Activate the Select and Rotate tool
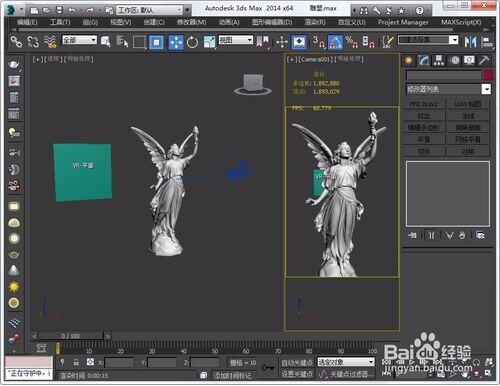500x386 pixels. [192, 42]
